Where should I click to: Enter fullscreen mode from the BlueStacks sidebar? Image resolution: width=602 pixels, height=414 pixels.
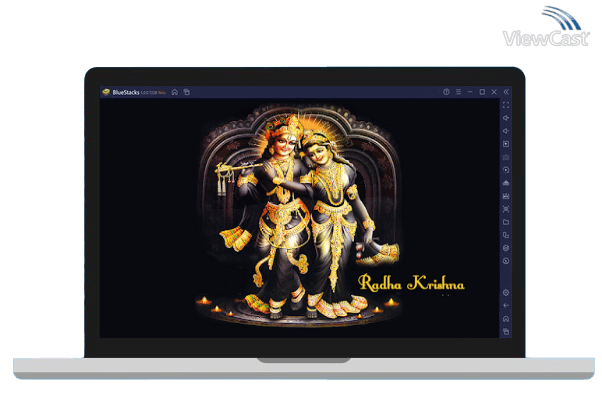[x=506, y=105]
